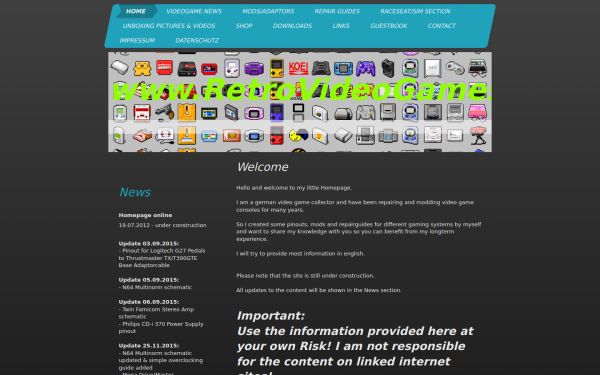Click the "So I created some pinouts" paragraph

(x=359, y=232)
